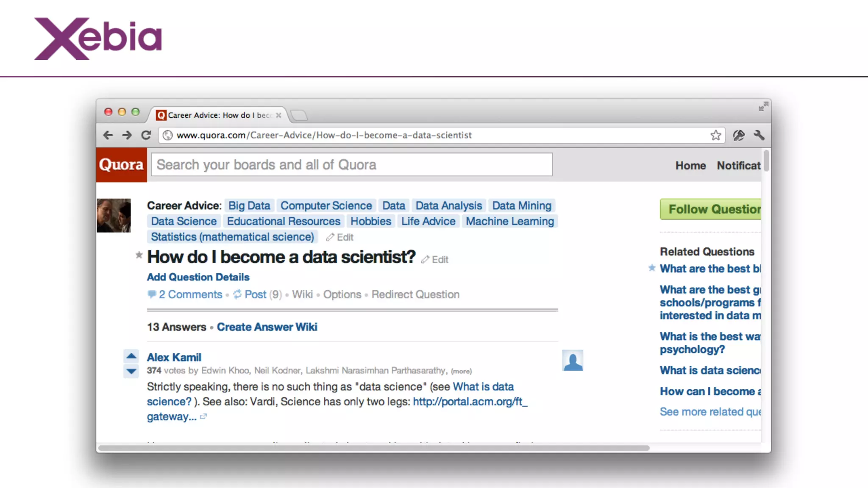Click the extension icon beside wrench
This screenshot has width=868, height=488.
point(739,135)
